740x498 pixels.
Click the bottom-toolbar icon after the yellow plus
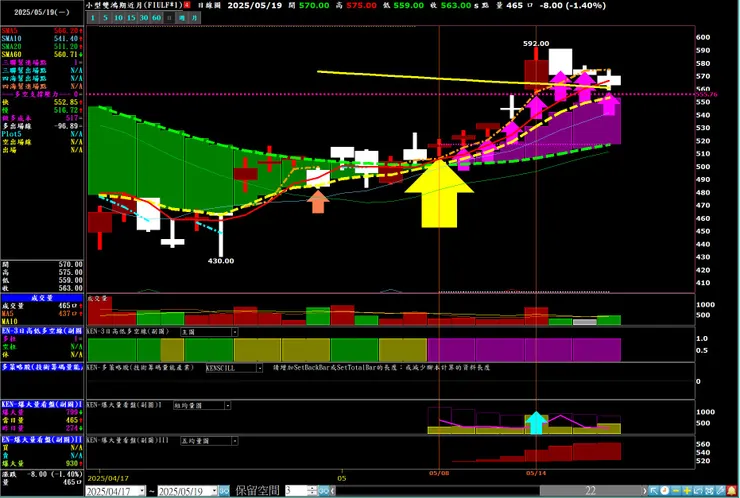[698, 491]
